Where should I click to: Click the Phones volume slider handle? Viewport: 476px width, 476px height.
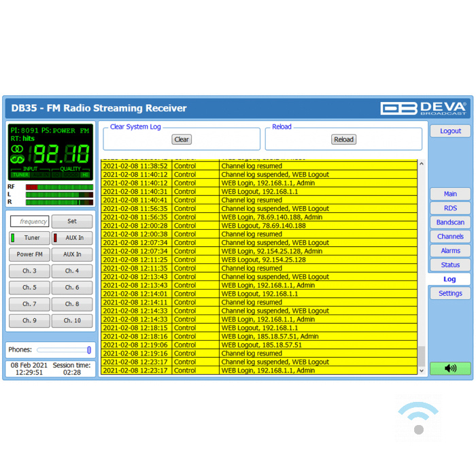click(x=89, y=350)
